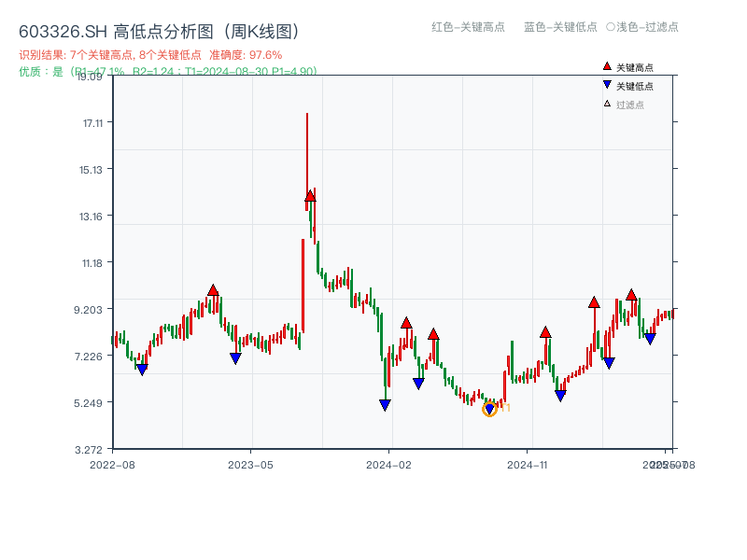Click the 5.249 y-axis label
This screenshot has height=560, width=747.
click(x=88, y=403)
